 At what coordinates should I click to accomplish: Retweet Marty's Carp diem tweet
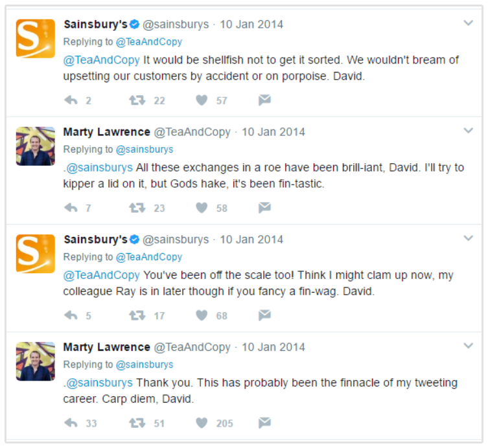coord(137,423)
